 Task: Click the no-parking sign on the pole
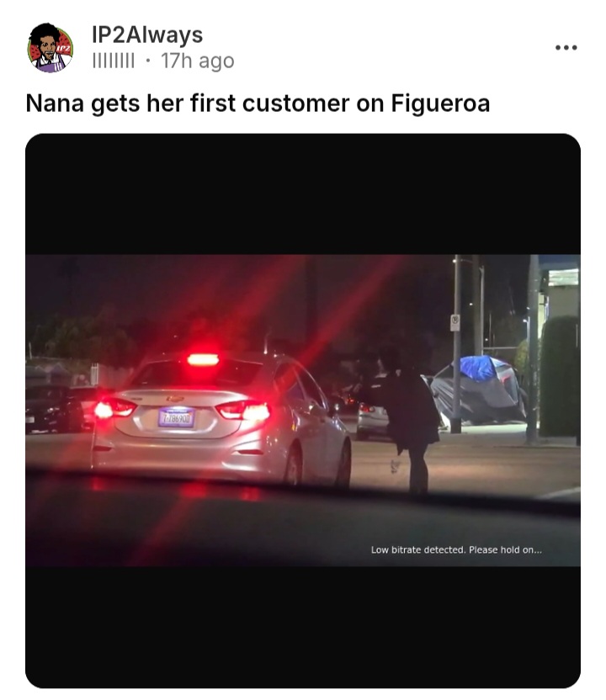point(454,322)
